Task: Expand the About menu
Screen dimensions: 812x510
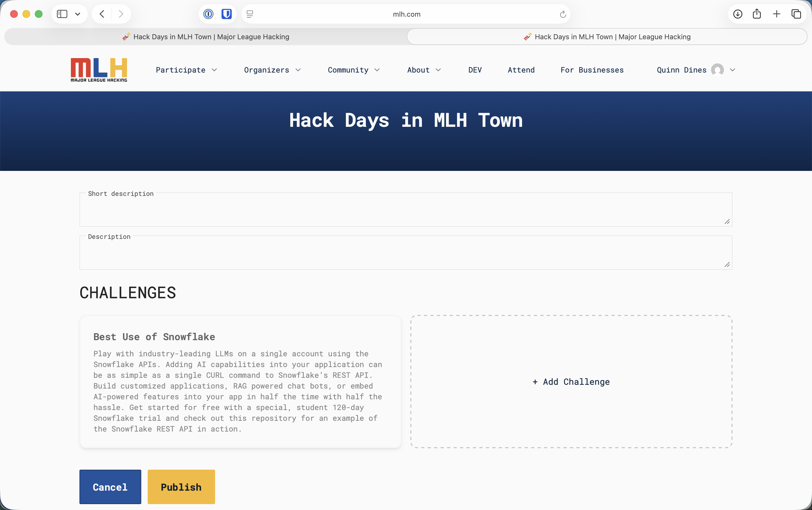Action: (x=424, y=70)
